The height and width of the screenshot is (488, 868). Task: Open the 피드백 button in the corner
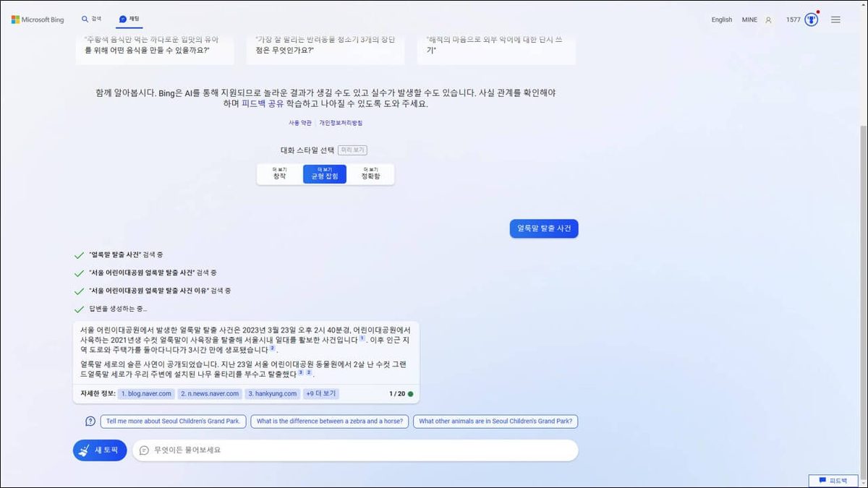click(x=833, y=481)
